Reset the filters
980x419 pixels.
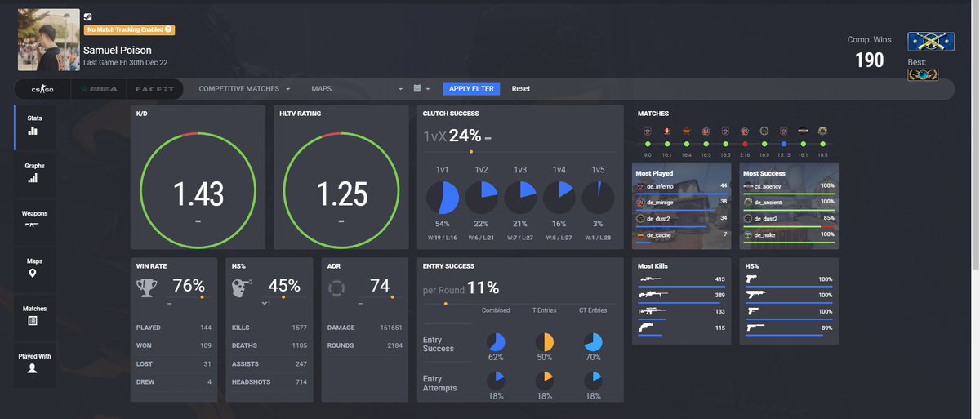click(x=521, y=88)
